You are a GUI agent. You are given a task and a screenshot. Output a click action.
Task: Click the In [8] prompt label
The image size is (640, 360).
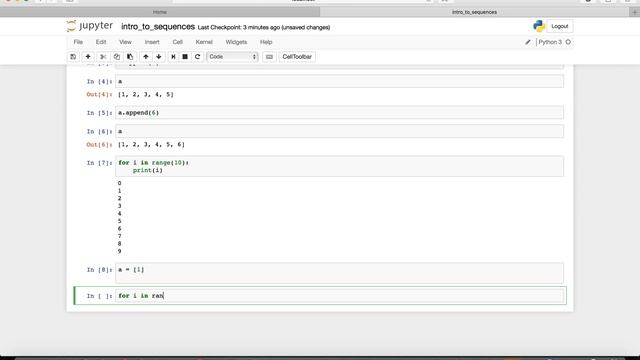[99, 270]
